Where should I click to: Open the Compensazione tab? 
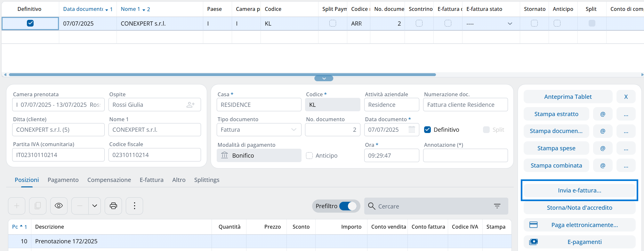pyautogui.click(x=109, y=180)
